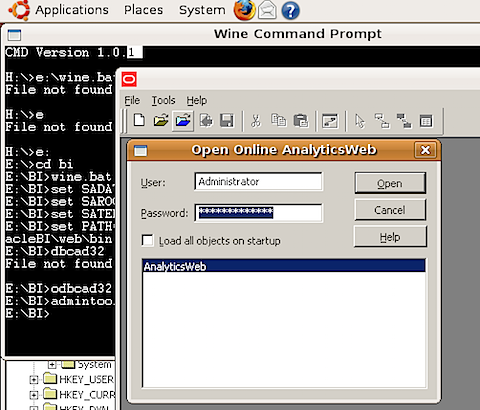Click the Open Offline folder icon
Image resolution: width=480 pixels, height=410 pixels.
pyautogui.click(x=161, y=120)
